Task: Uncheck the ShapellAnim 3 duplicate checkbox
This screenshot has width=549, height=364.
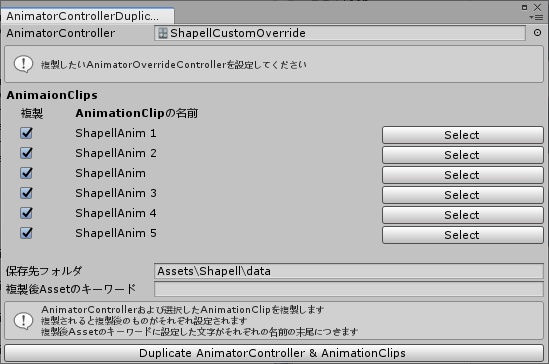Action: (x=26, y=193)
